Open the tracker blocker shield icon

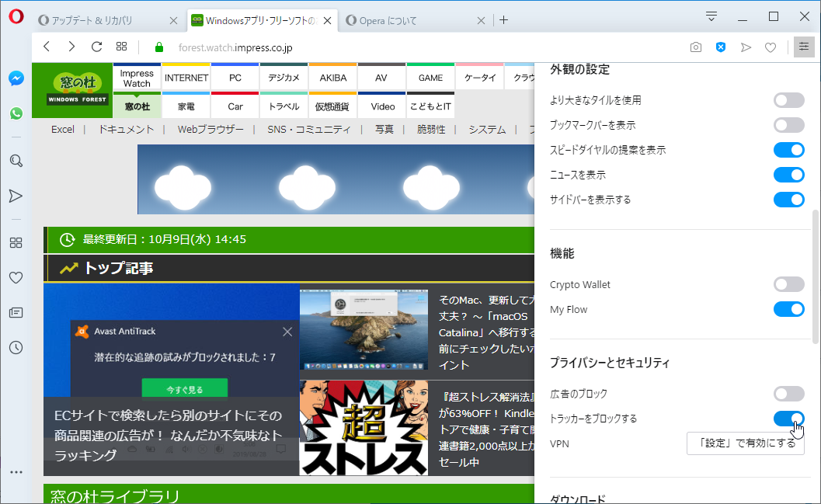point(721,47)
